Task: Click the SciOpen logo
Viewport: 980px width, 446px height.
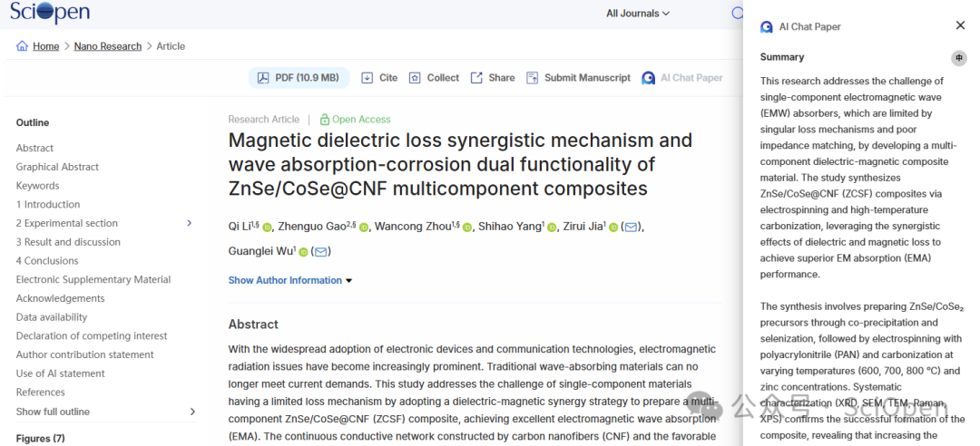Action: 50,11
